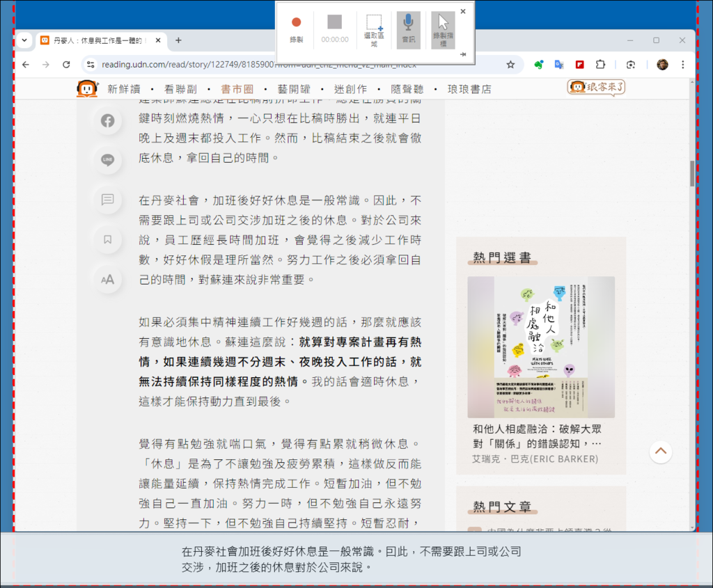Screen dimensions: 713x588
Task: Click the paragraph starting 在丹麥社會
Action: 280,240
